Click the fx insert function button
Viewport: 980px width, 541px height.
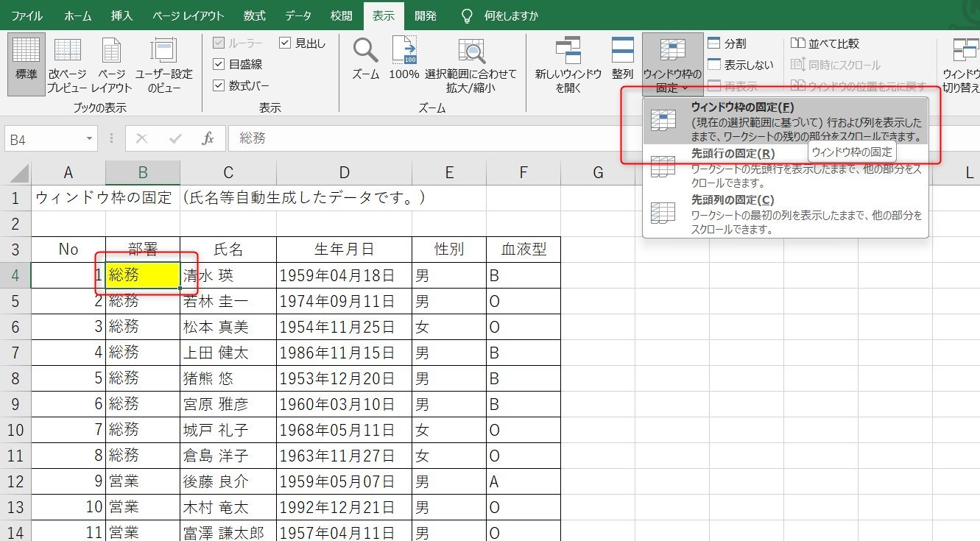click(x=208, y=138)
